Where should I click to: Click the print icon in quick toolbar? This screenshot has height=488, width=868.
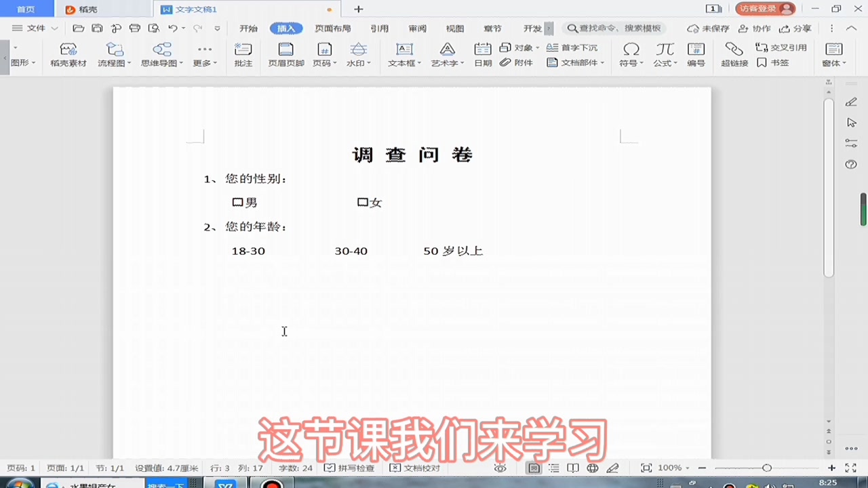pos(135,28)
